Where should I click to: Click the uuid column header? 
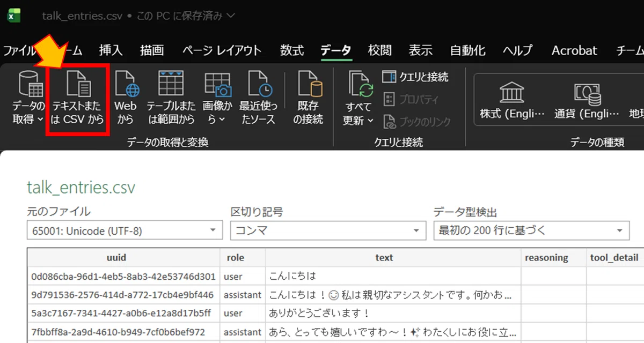[123, 258]
